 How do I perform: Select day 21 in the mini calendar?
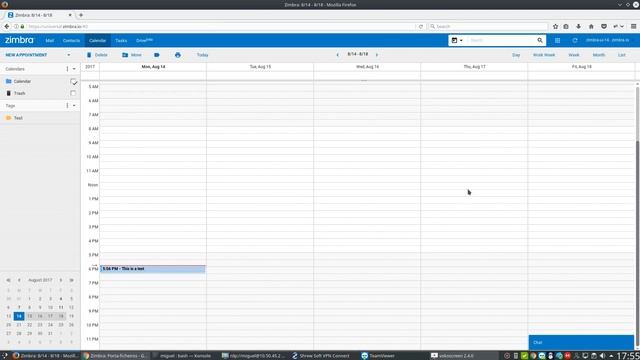19,325
